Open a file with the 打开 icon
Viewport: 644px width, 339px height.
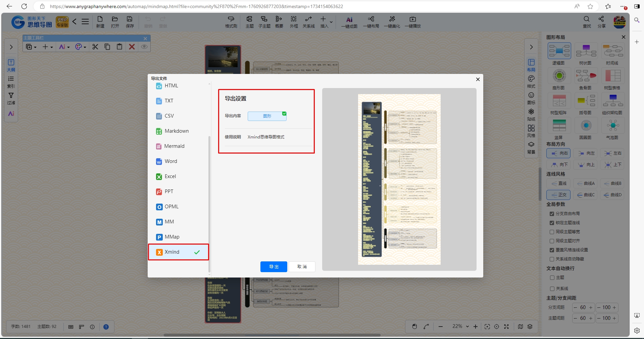(x=115, y=22)
